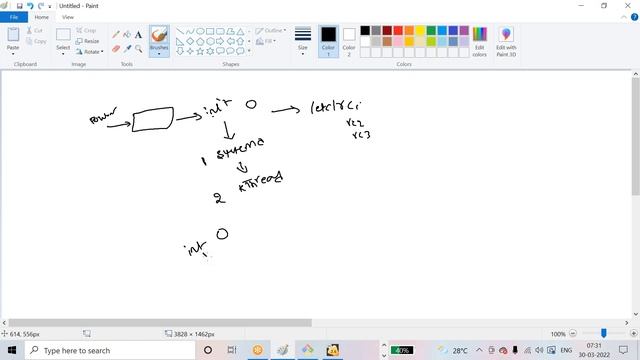
Task: Open the shape Outline dropdown
Action: [x=271, y=31]
